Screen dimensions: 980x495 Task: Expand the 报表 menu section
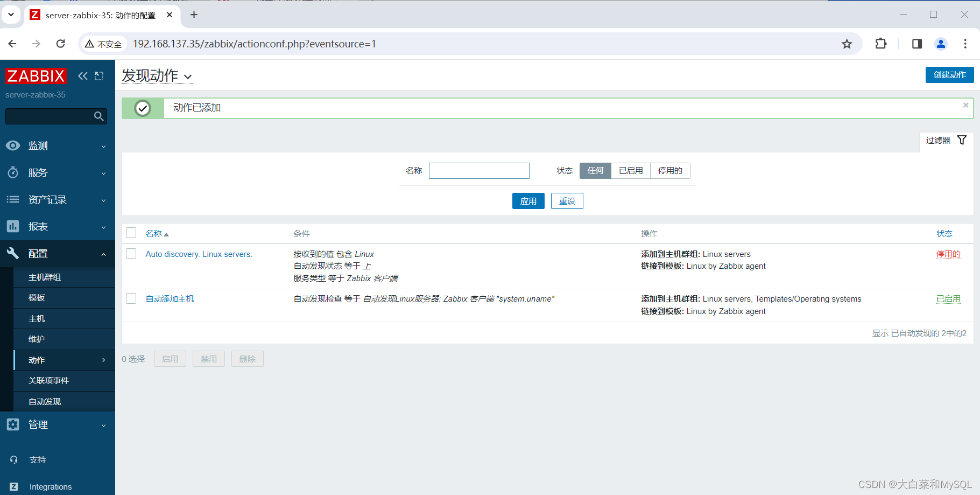click(x=104, y=227)
